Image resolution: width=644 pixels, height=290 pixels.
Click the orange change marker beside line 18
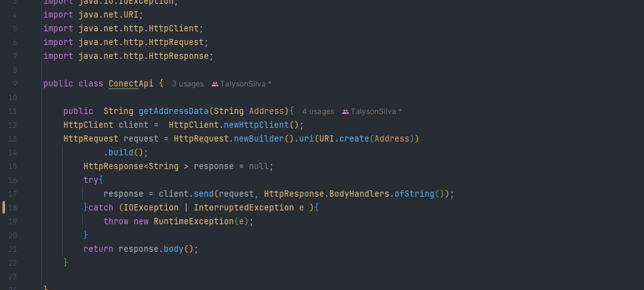tap(4, 207)
